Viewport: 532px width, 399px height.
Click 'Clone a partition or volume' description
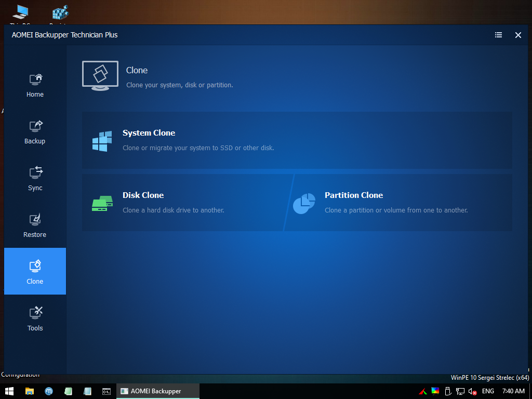pos(396,210)
